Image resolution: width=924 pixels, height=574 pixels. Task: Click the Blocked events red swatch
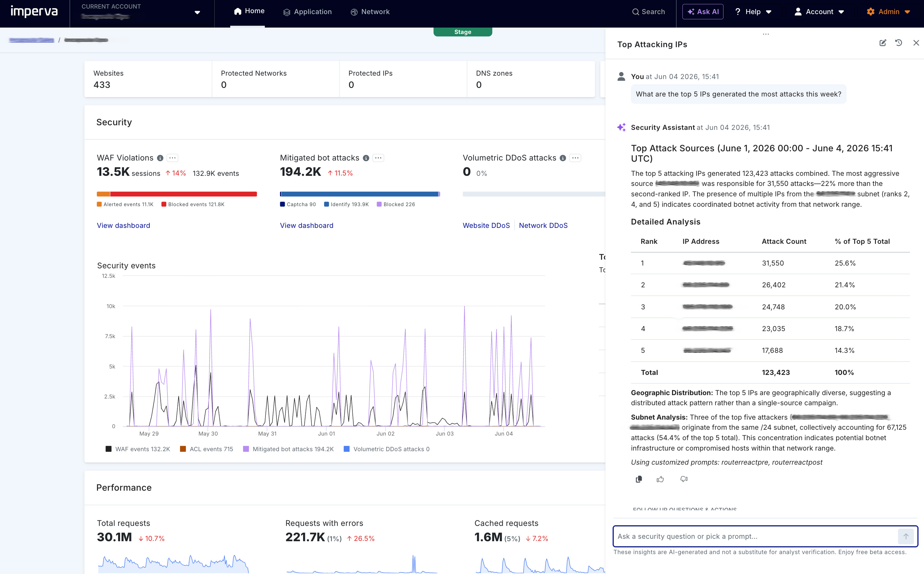164,204
